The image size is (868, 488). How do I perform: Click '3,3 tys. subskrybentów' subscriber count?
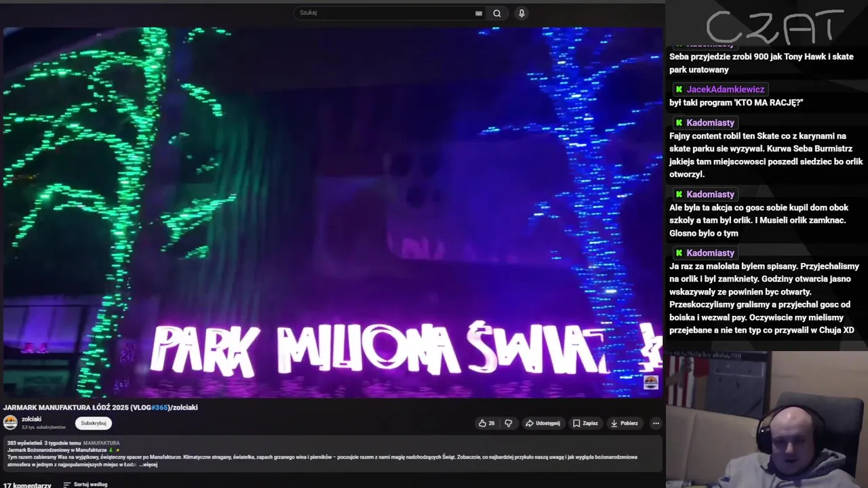click(43, 427)
